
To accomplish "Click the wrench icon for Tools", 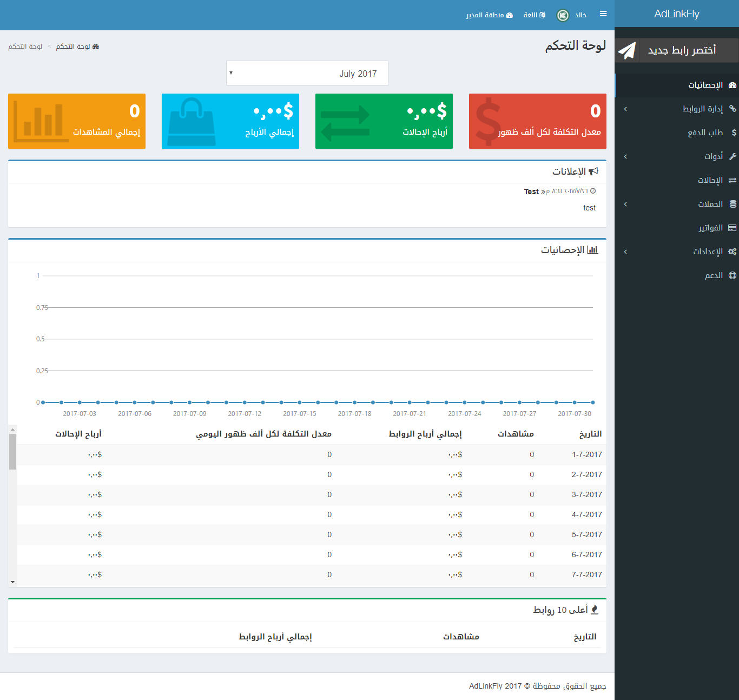I will coord(733,156).
